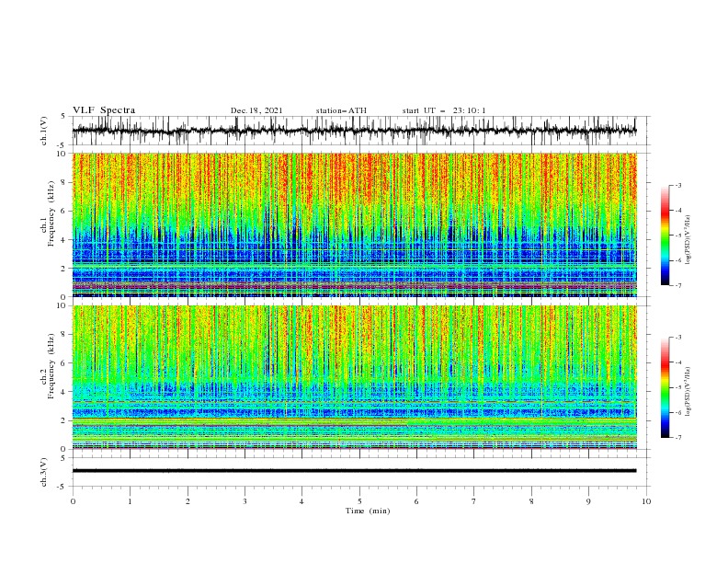
Task: Click the ch.2 log(PSD) color scale title
Action: coord(688,391)
